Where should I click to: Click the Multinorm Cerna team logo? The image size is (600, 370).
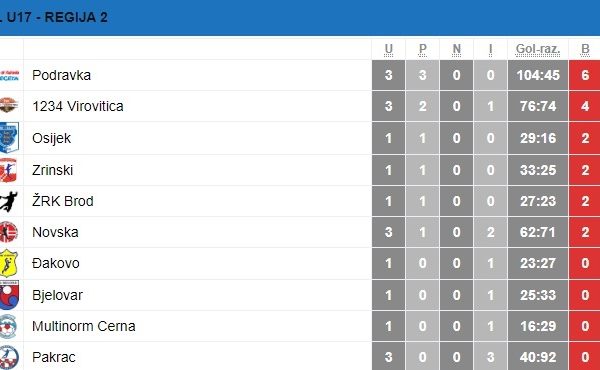[8, 326]
